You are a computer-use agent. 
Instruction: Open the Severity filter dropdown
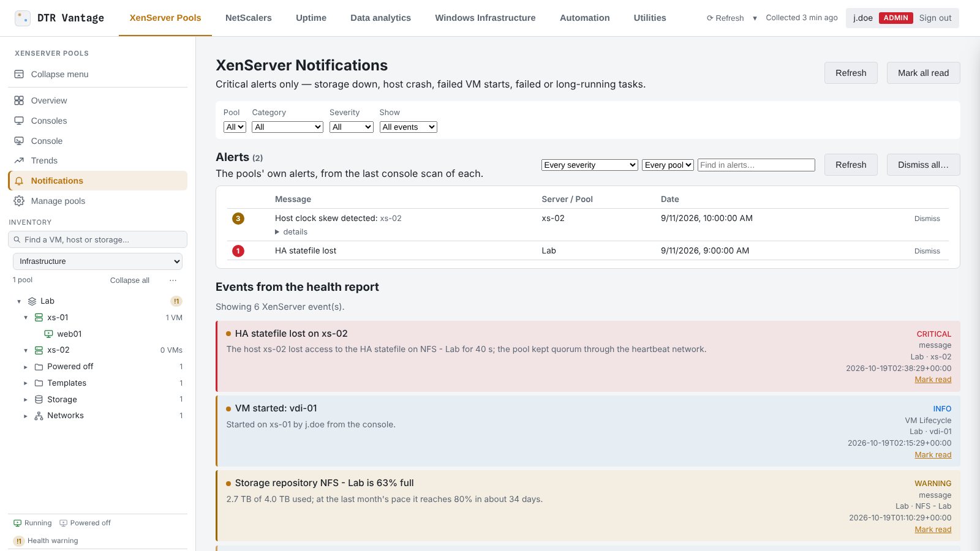(x=352, y=127)
